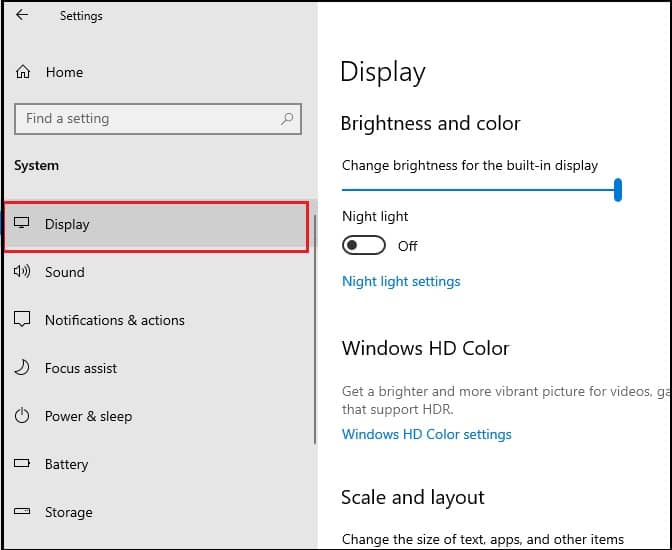672x550 pixels.
Task: Click the Brightness and color heading
Action: coord(430,123)
